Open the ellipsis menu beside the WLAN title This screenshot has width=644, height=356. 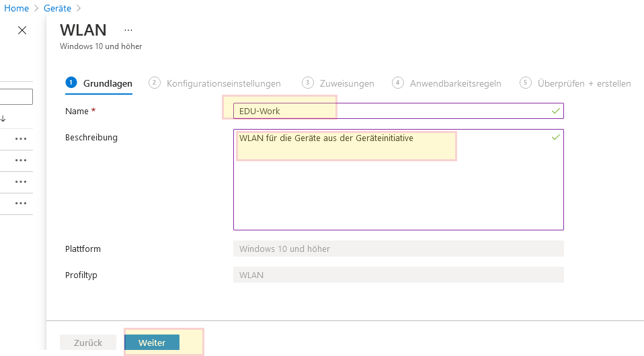point(128,30)
